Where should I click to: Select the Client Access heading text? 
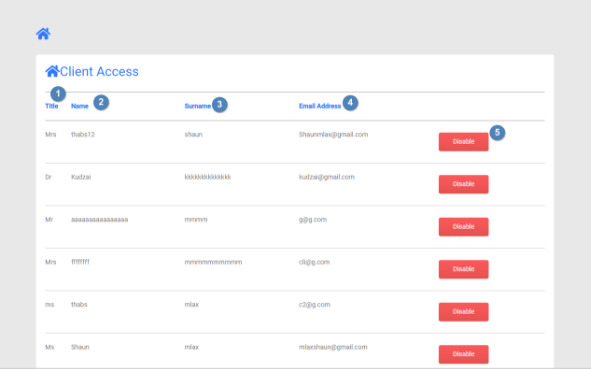[99, 71]
